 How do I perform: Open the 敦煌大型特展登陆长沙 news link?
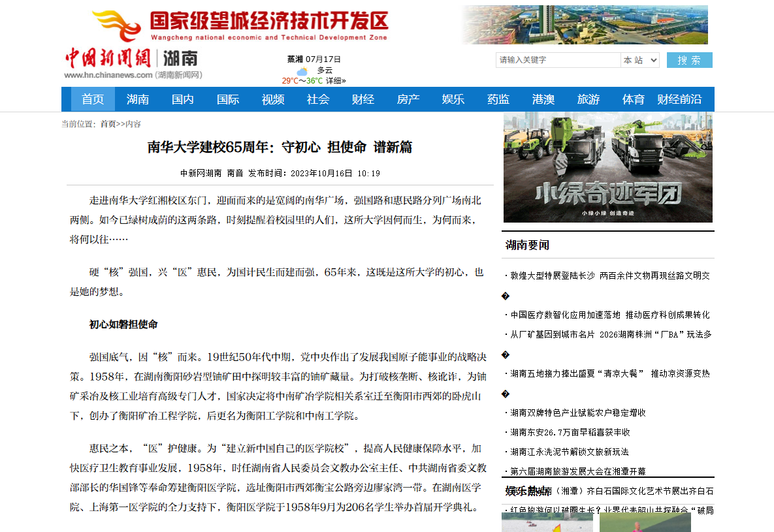(x=610, y=275)
